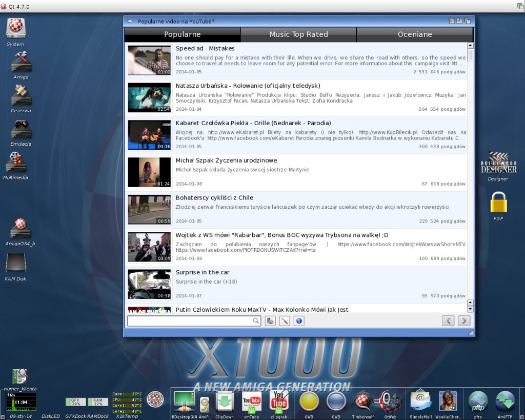Open the RAM Disk icon
The image size is (525, 420).
pyautogui.click(x=16, y=263)
